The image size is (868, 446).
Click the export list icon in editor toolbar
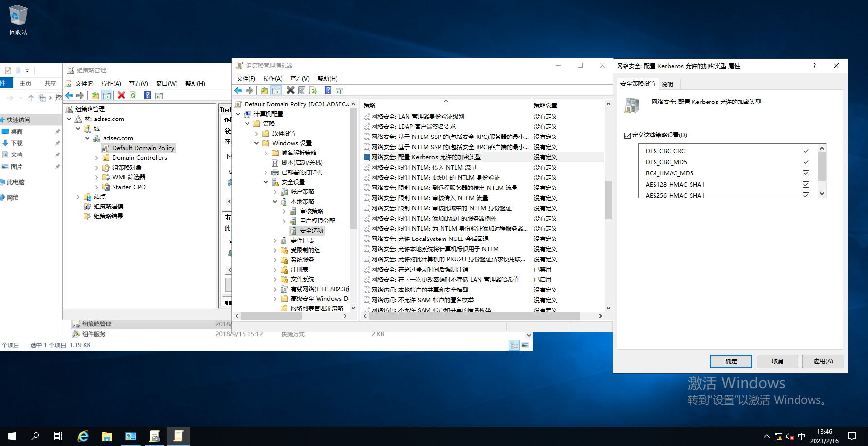313,91
